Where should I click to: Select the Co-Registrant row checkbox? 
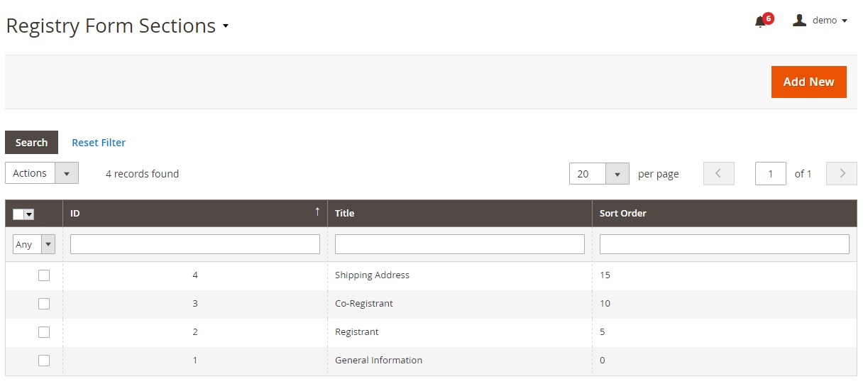[44, 304]
